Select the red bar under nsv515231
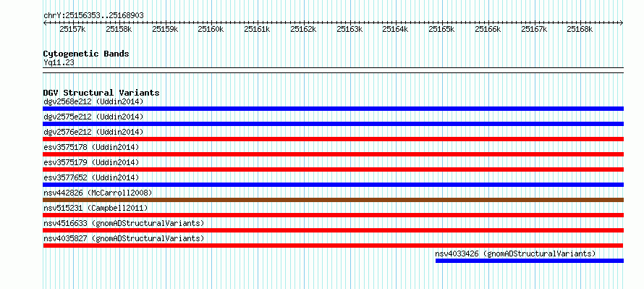The width and height of the screenshot is (644, 289). pyautogui.click(x=334, y=215)
